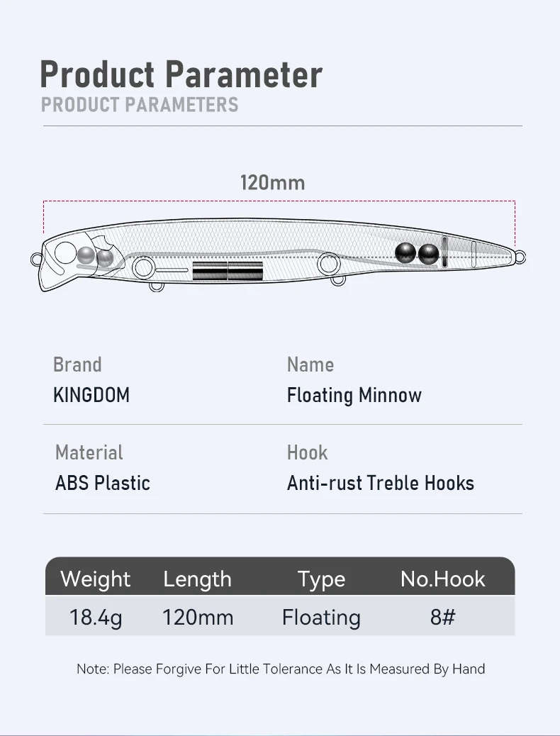Click the two dark steel balls near tail
This screenshot has width=560, height=736.
pos(417,253)
